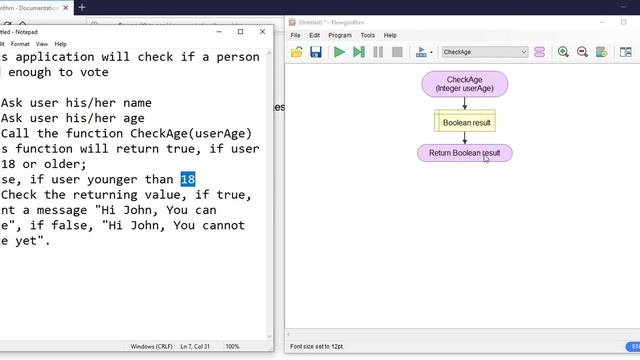This screenshot has width=640, height=360.
Task: Click "Check the returning value" line
Action: coord(91,195)
